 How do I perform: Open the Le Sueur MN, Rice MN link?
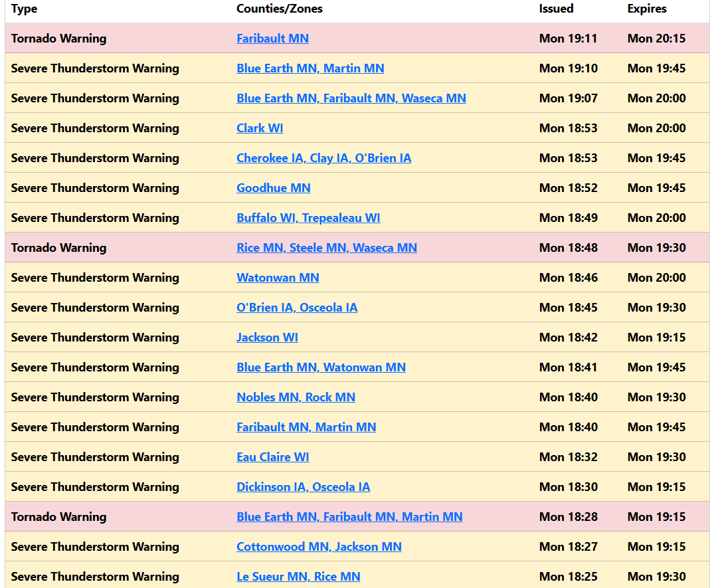point(298,577)
